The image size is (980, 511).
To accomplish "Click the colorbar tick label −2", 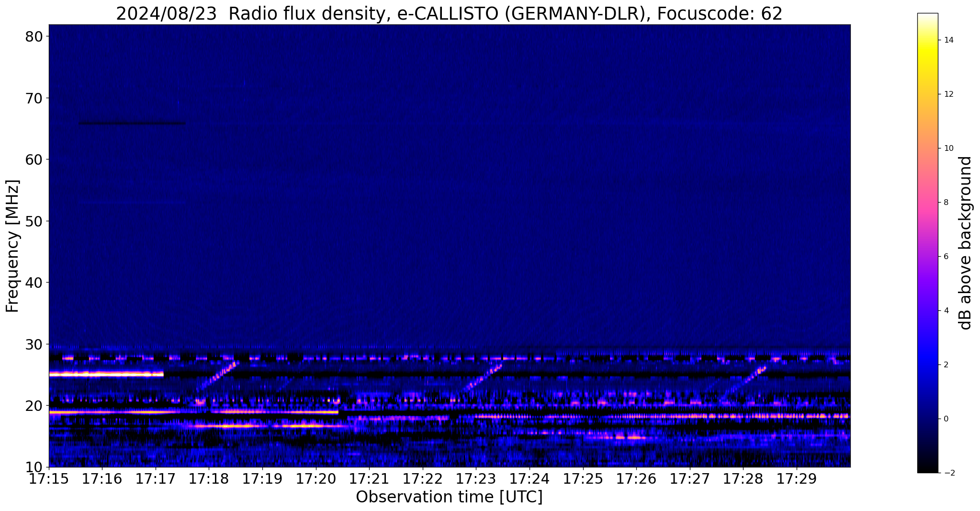I will click(949, 473).
